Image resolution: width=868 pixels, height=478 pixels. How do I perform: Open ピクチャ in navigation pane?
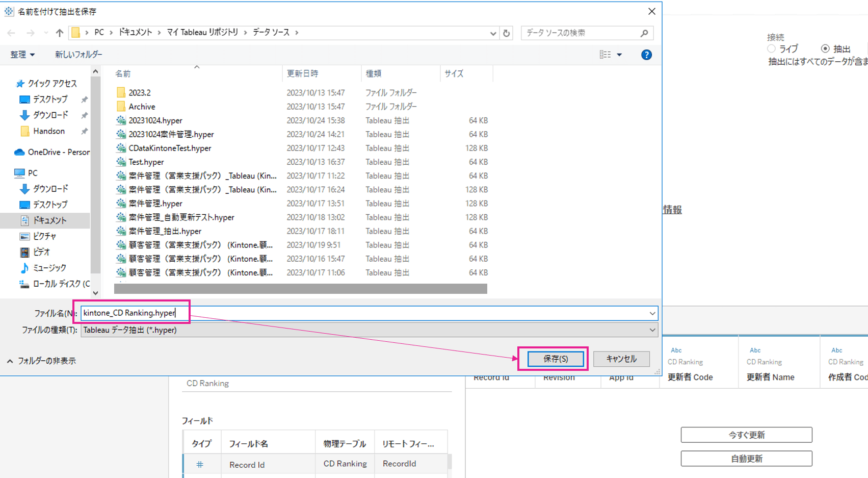[38, 236]
